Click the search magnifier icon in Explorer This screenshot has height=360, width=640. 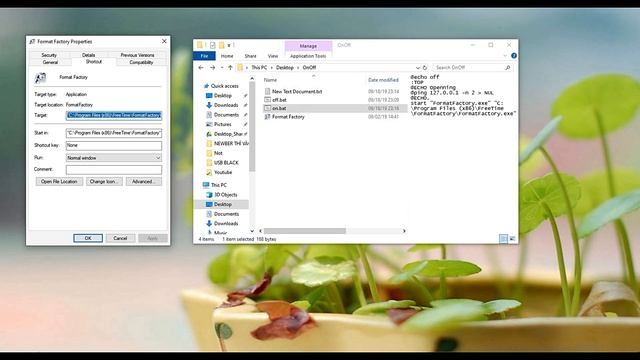(508, 67)
